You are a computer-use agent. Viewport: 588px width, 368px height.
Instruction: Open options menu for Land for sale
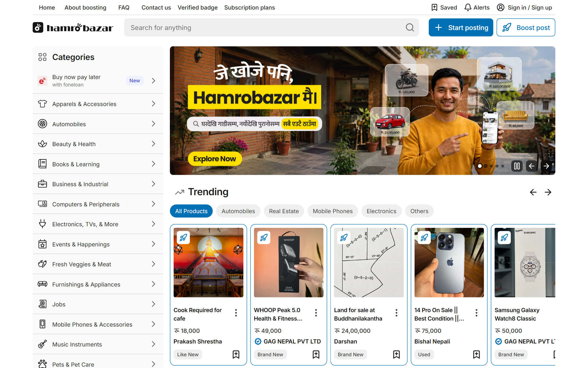point(396,313)
